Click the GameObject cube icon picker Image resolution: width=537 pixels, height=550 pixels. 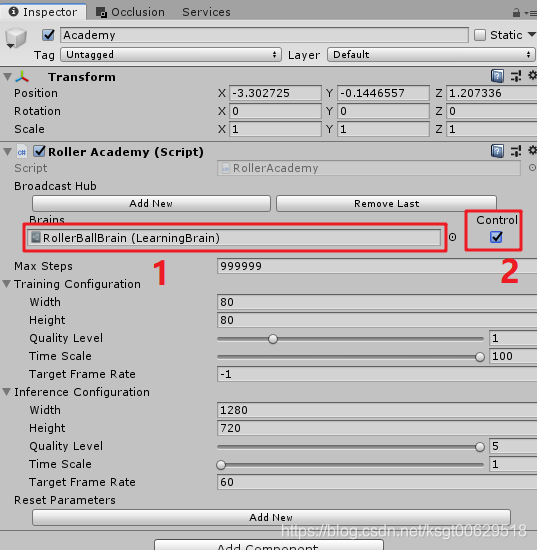tap(16, 38)
